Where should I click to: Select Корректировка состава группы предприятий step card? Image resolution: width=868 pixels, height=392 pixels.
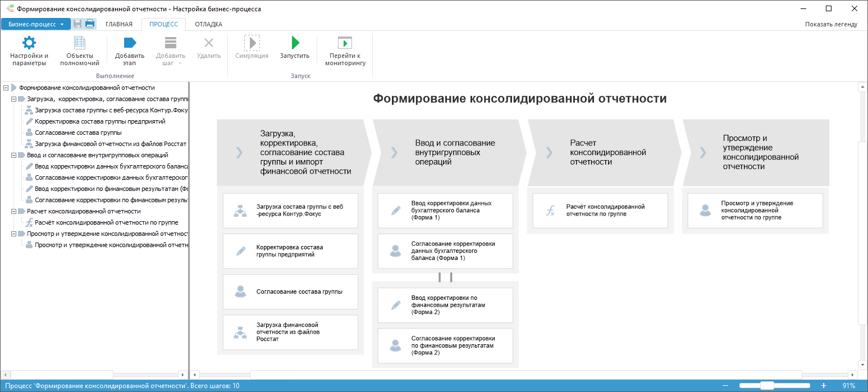(x=290, y=251)
